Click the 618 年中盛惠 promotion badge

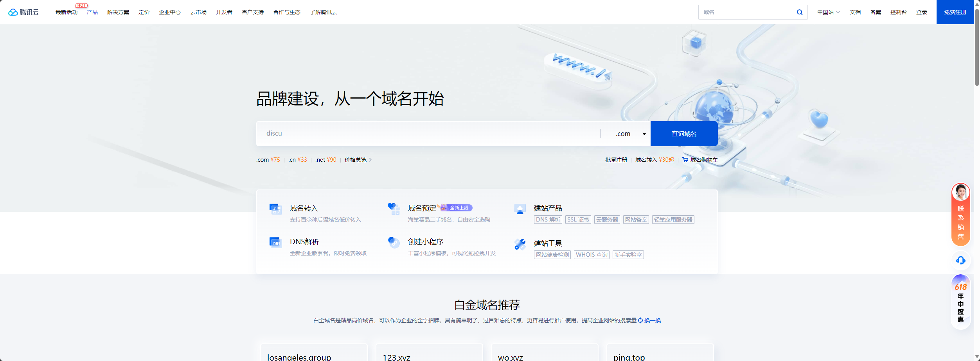pos(960,303)
